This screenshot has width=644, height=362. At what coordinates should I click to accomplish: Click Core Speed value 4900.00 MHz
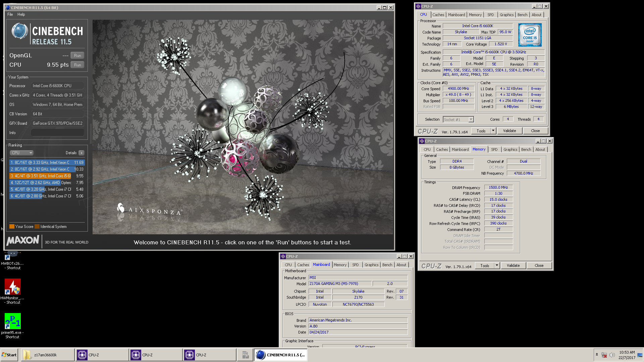point(458,89)
